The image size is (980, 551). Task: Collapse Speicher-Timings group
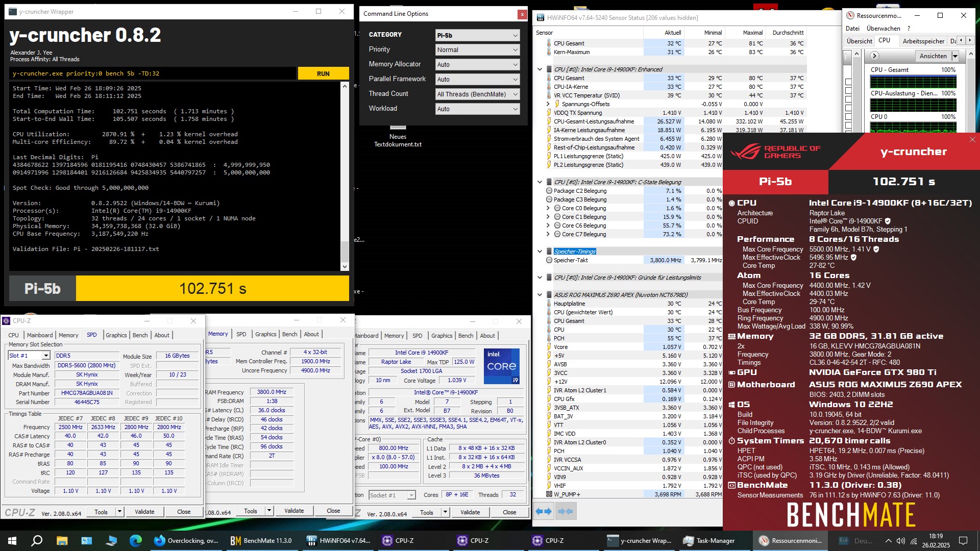[x=540, y=252]
